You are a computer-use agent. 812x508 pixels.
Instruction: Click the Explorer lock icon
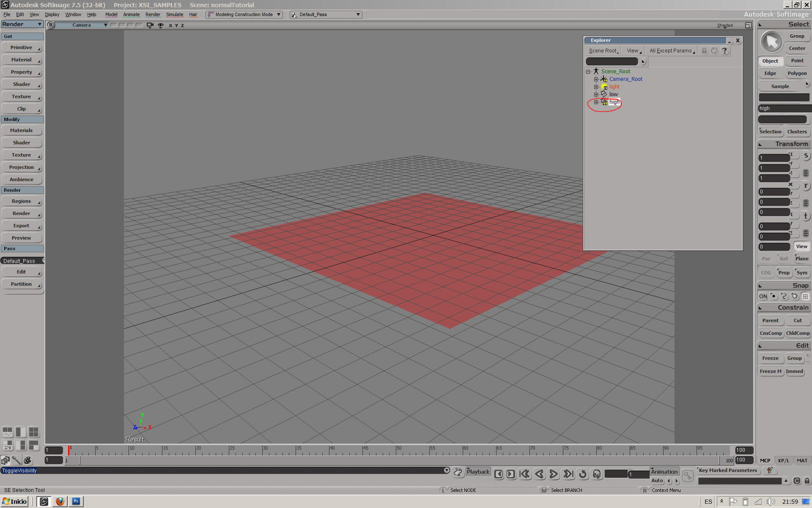click(x=704, y=51)
